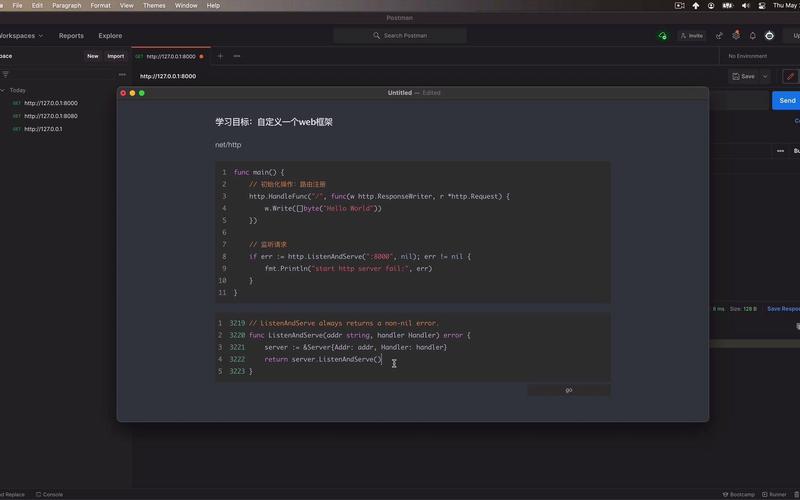This screenshot has height=500, width=800.
Task: Click the Invite button in Postman
Action: pyautogui.click(x=692, y=36)
